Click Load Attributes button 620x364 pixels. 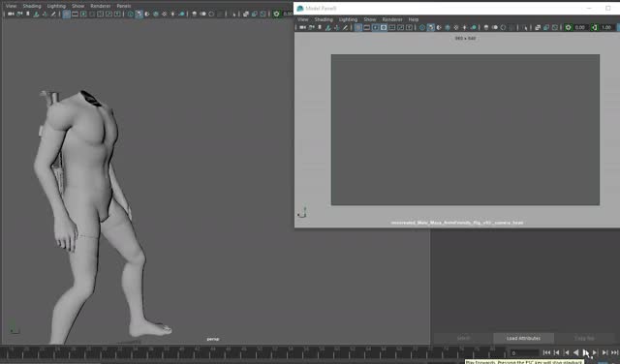pyautogui.click(x=523, y=338)
